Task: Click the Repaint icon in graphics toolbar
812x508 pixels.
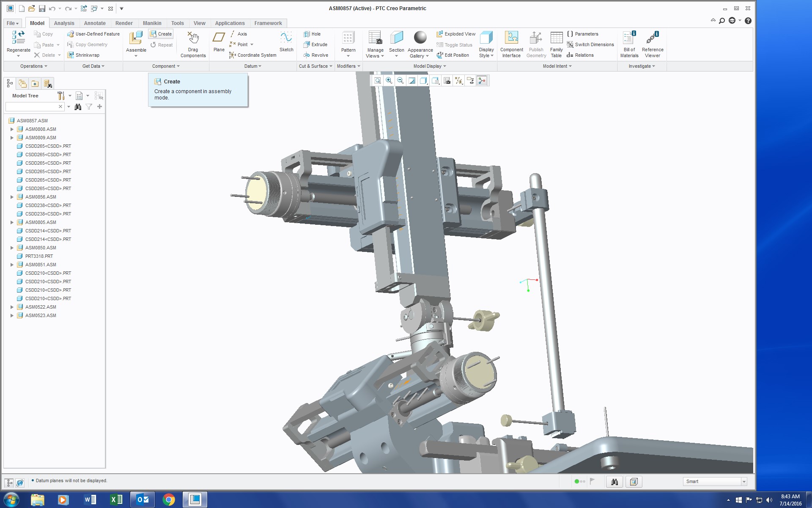Action: (x=412, y=80)
